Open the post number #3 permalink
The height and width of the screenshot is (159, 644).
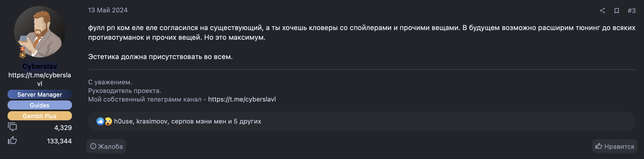coord(632,10)
